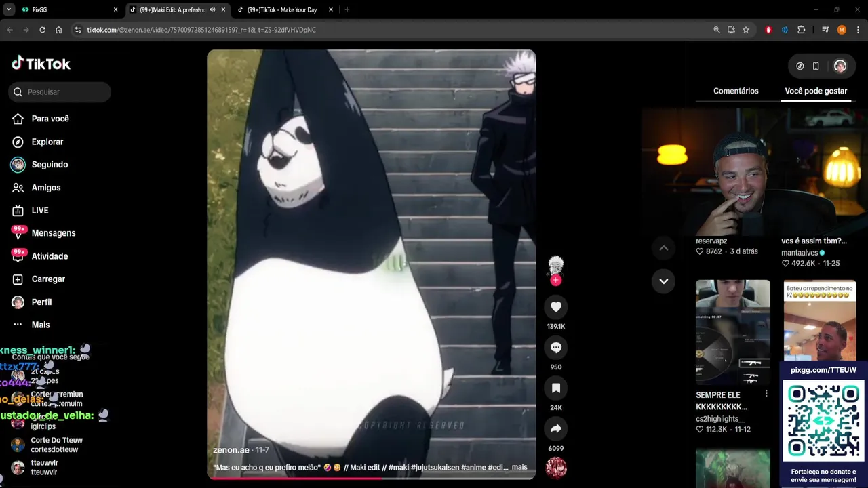Open reservapz account link
The width and height of the screenshot is (868, 488).
click(711, 241)
